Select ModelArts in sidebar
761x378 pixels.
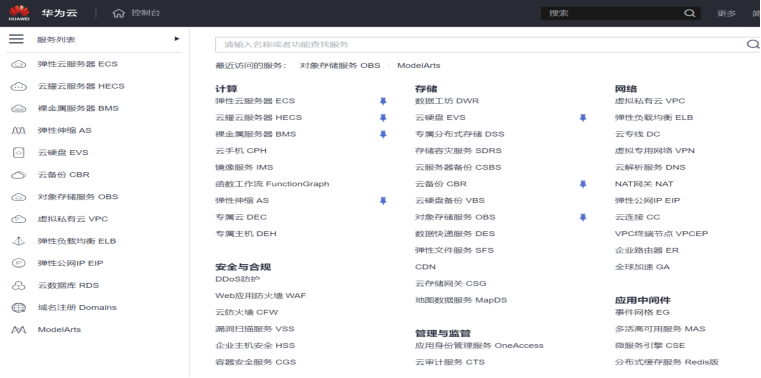point(59,329)
